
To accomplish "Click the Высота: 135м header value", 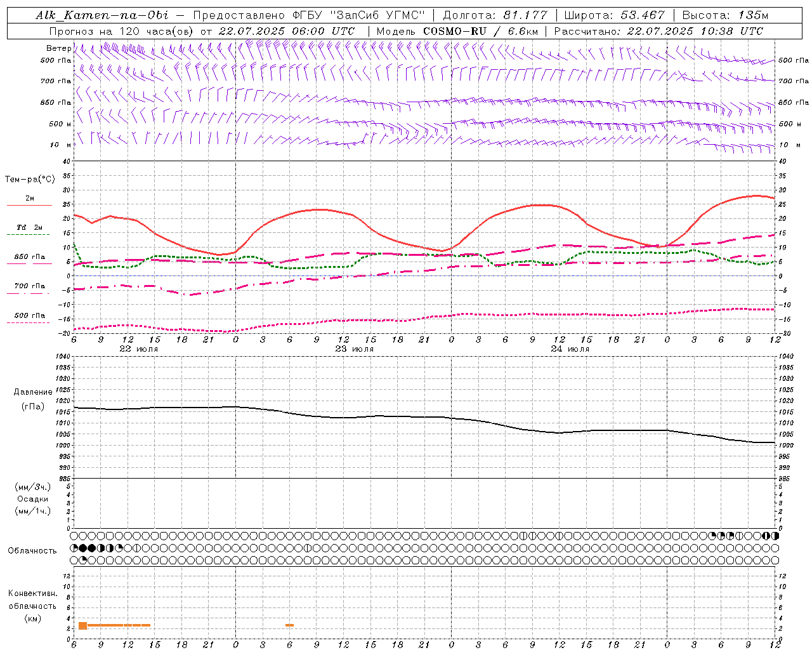I will [x=725, y=15].
